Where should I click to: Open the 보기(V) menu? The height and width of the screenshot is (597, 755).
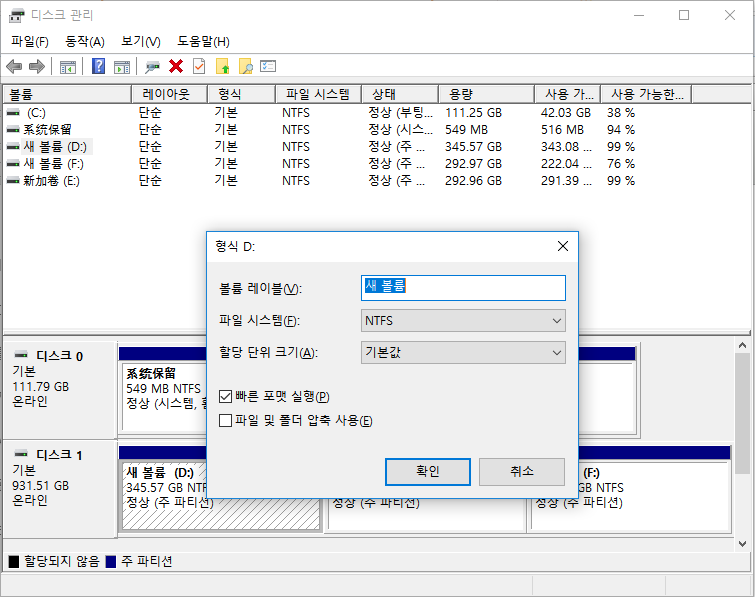coord(141,41)
